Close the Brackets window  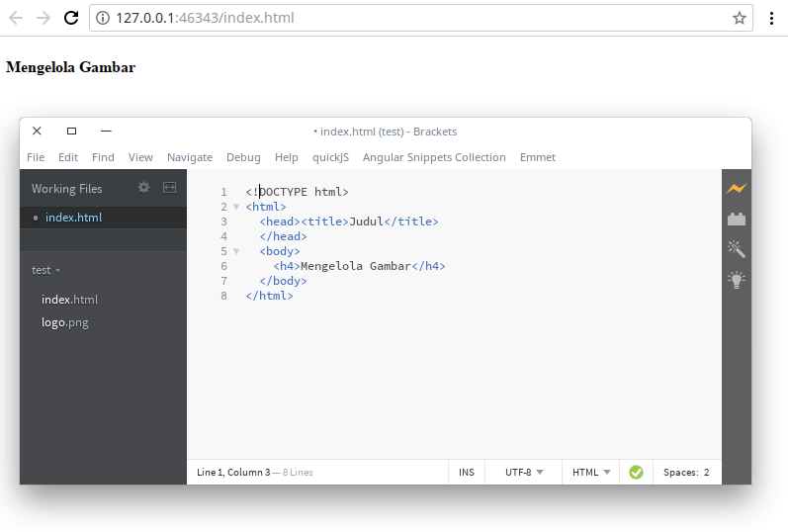point(37,131)
